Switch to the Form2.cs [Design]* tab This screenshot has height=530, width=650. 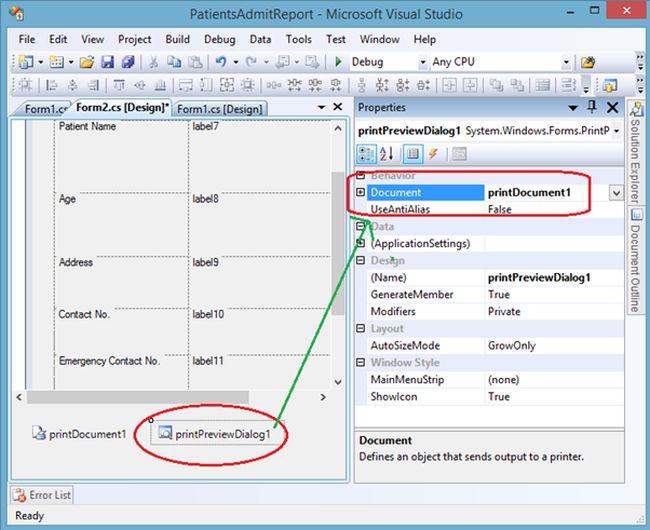tap(122, 108)
